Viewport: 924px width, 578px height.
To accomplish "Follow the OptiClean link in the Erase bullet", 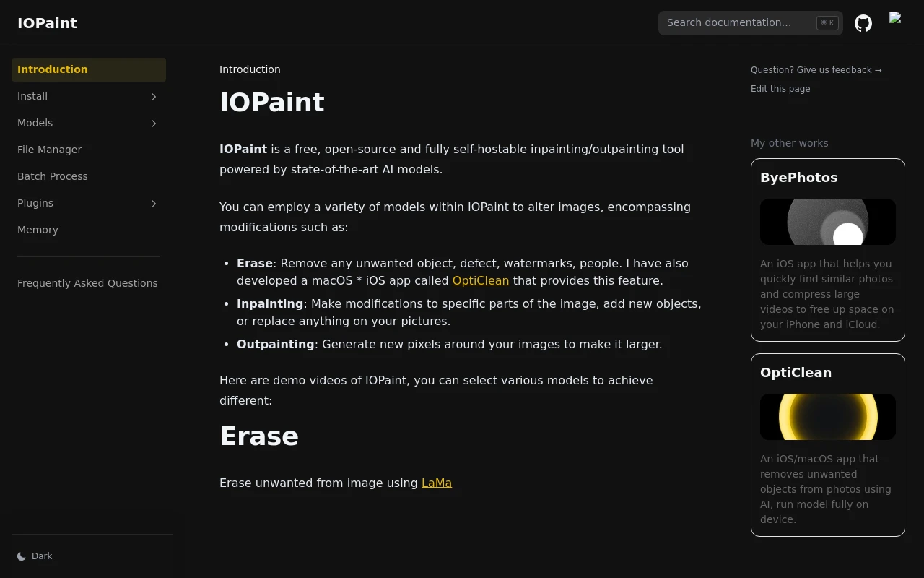I will click(481, 280).
